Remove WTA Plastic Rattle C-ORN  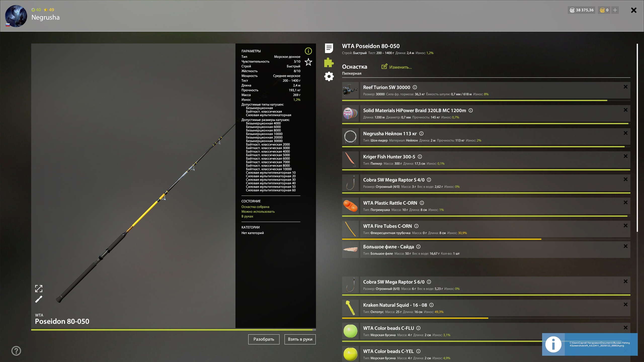coord(625,202)
